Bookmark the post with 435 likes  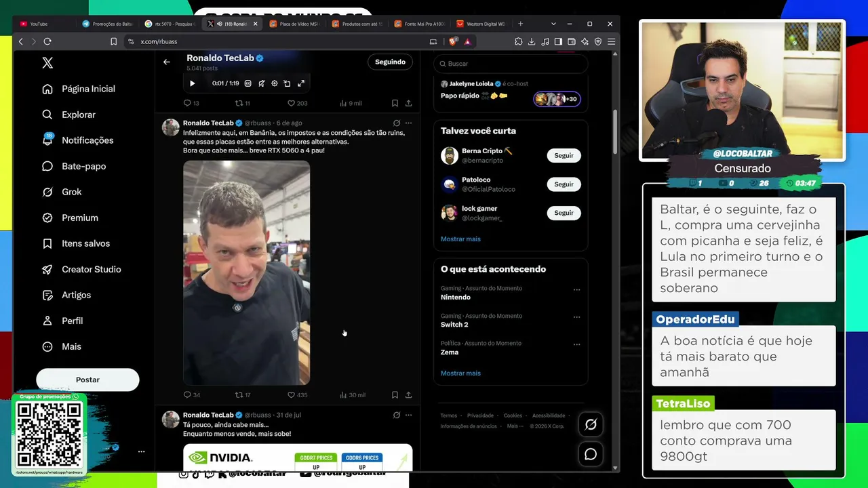click(395, 394)
